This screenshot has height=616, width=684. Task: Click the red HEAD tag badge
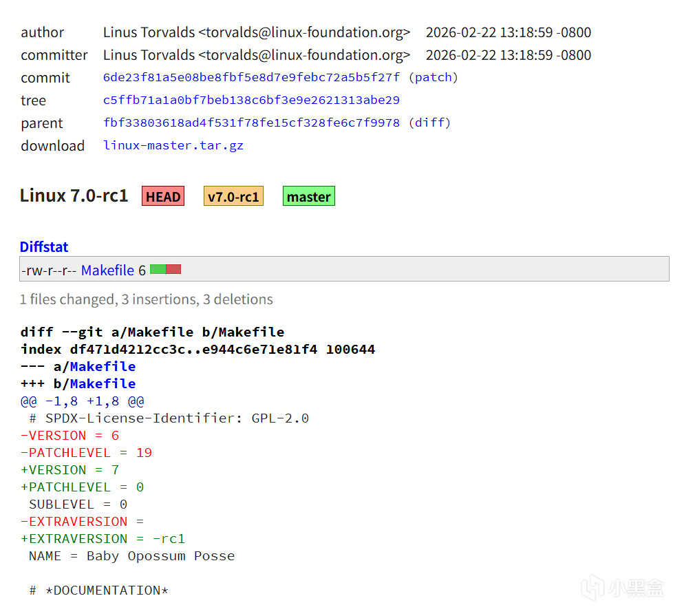point(163,197)
